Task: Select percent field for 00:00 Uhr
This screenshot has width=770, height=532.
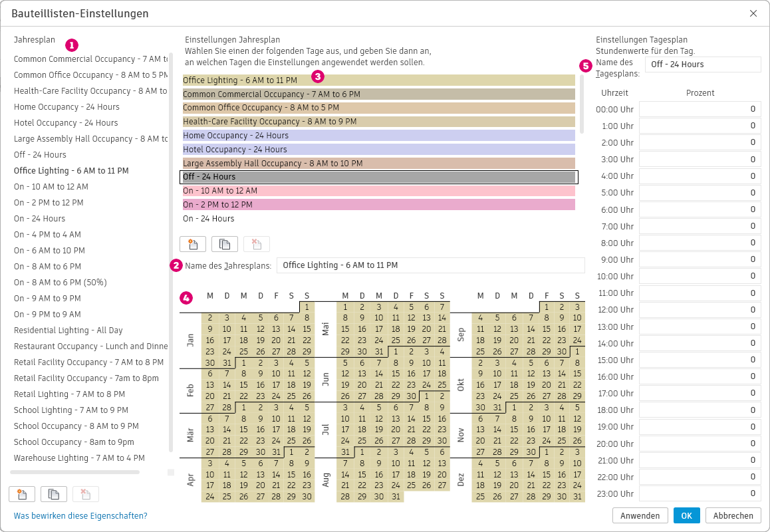Action: point(700,109)
